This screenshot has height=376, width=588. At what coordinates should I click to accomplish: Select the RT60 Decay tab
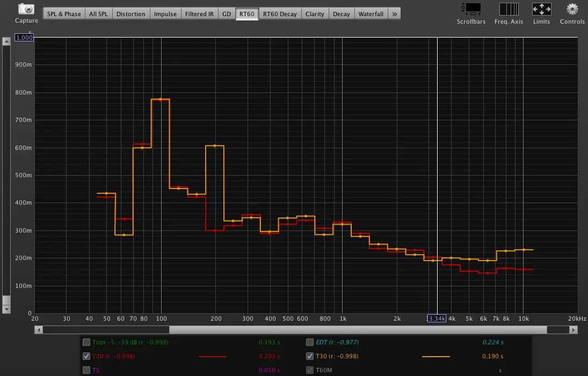point(280,14)
